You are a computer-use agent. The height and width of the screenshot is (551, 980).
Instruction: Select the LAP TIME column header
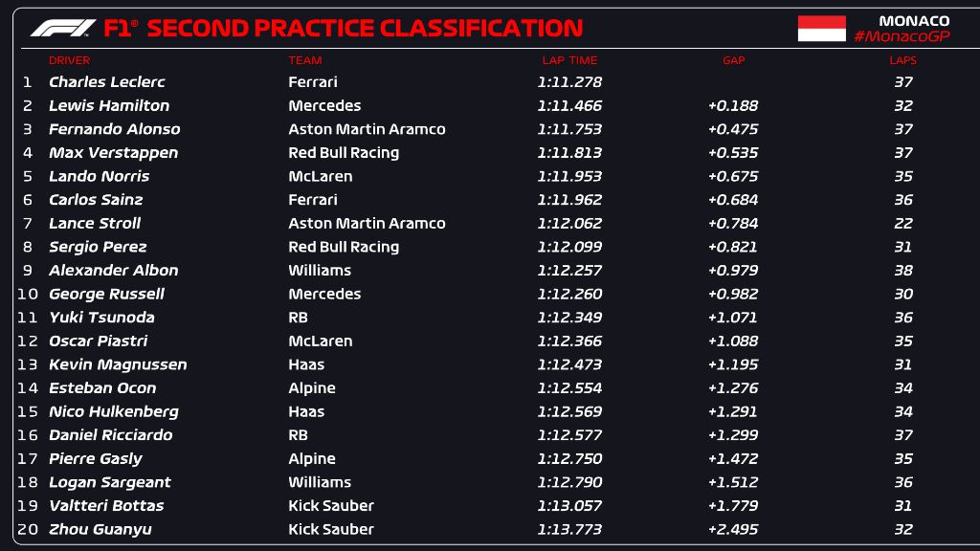coord(569,60)
